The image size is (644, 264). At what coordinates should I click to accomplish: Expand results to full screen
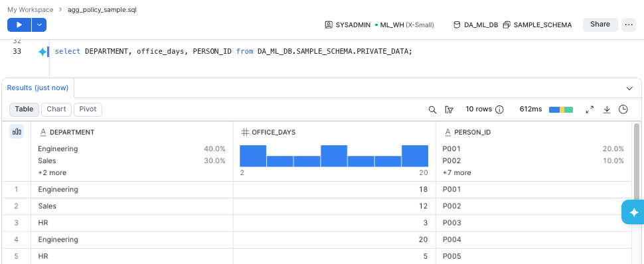click(590, 109)
